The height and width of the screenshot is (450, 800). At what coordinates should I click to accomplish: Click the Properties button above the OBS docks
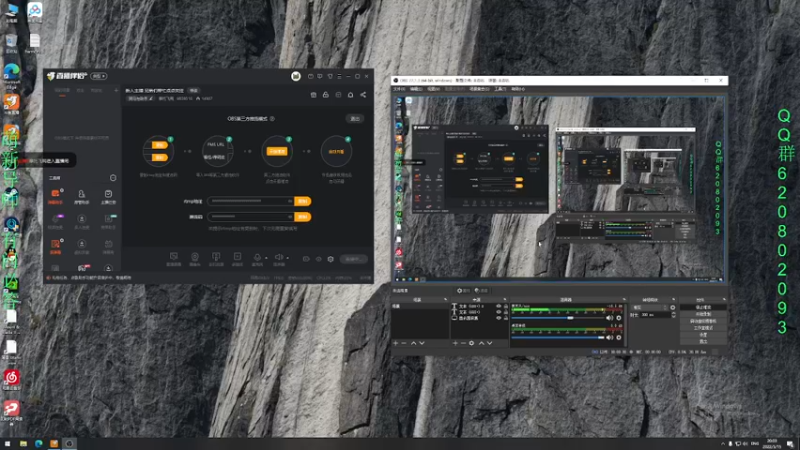[x=463, y=290]
